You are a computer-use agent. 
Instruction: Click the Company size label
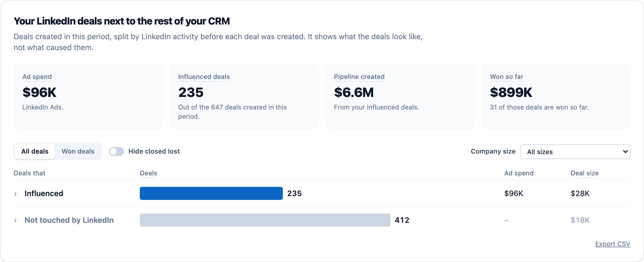(x=493, y=151)
